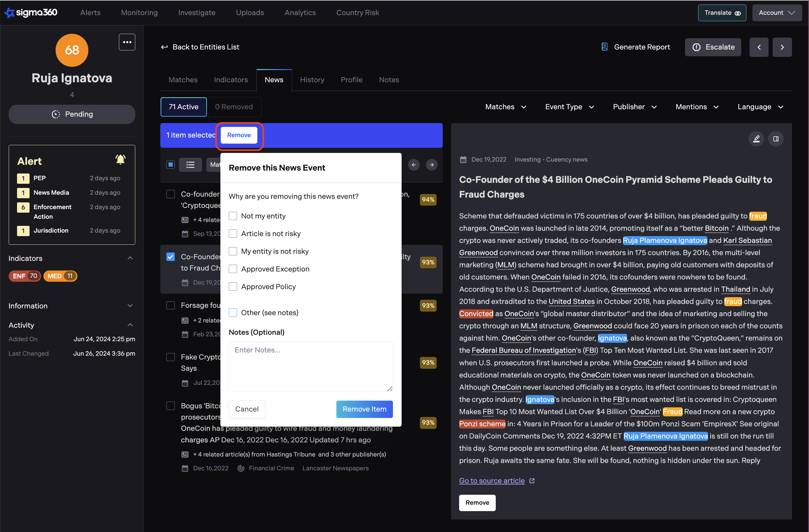
Task: Go to previous entity with left chevron
Action: click(x=759, y=47)
